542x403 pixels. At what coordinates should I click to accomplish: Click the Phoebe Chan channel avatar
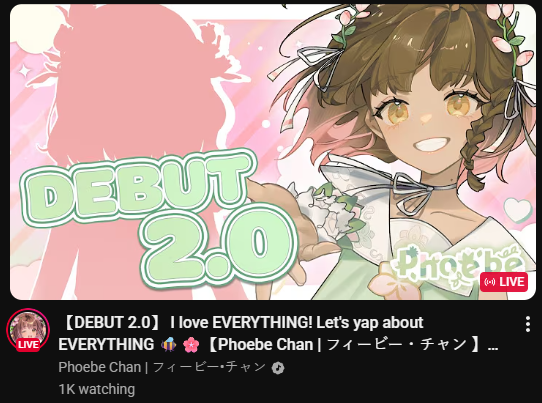pyautogui.click(x=28, y=330)
